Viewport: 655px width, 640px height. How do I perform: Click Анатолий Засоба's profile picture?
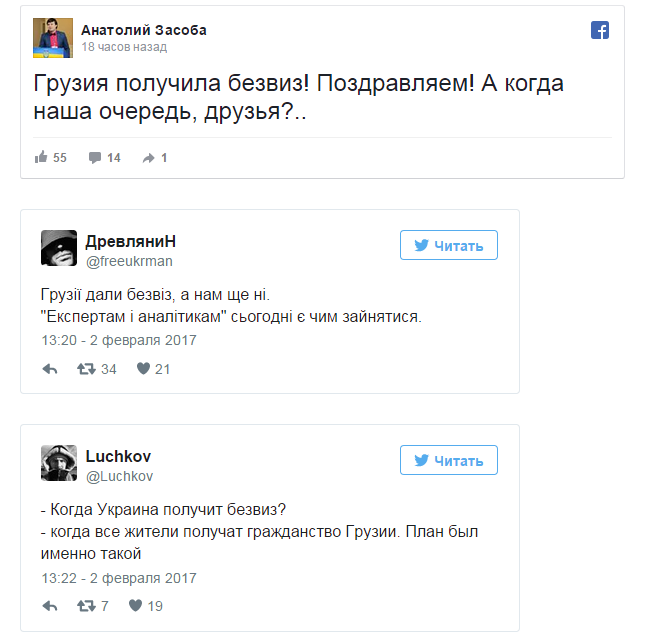pyautogui.click(x=52, y=37)
